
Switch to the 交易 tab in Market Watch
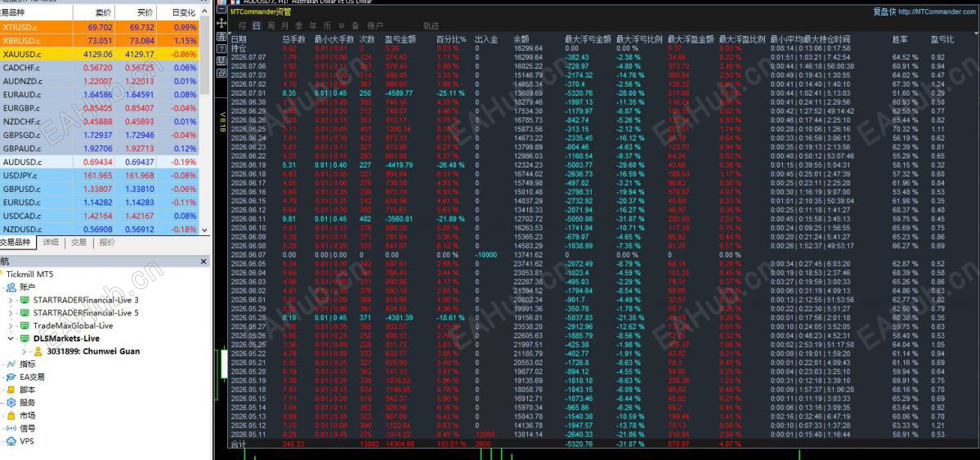pos(78,243)
